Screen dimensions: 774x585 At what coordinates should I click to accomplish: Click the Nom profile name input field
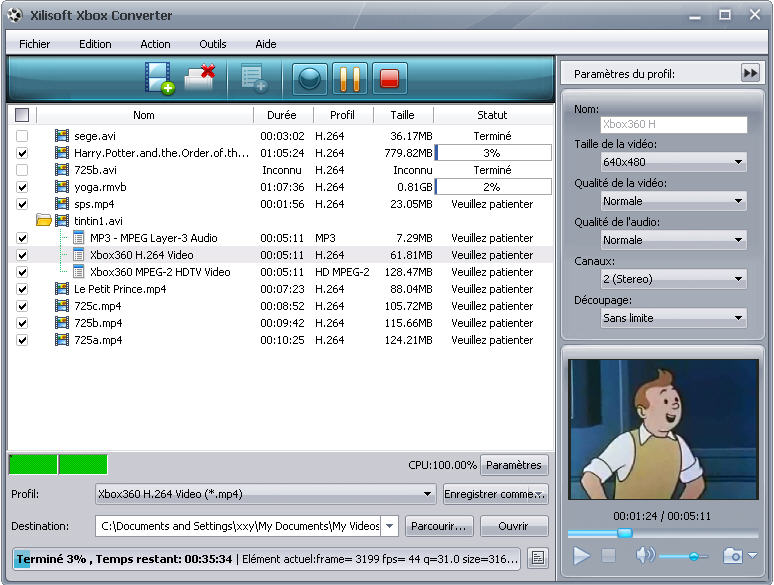tap(673, 124)
